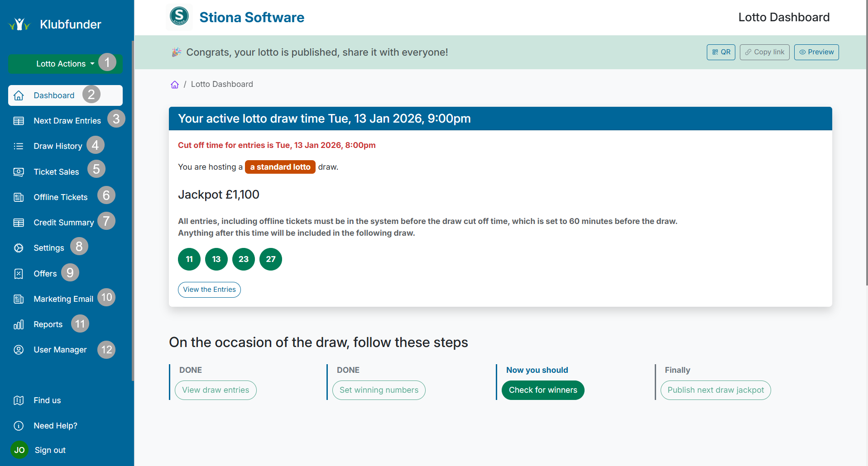Open the Dashboard menu item
Screen dimensions: 868x466
coord(53,95)
